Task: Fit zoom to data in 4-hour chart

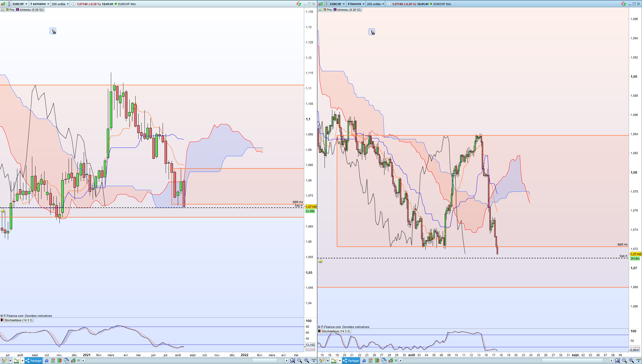Action: (x=617, y=360)
